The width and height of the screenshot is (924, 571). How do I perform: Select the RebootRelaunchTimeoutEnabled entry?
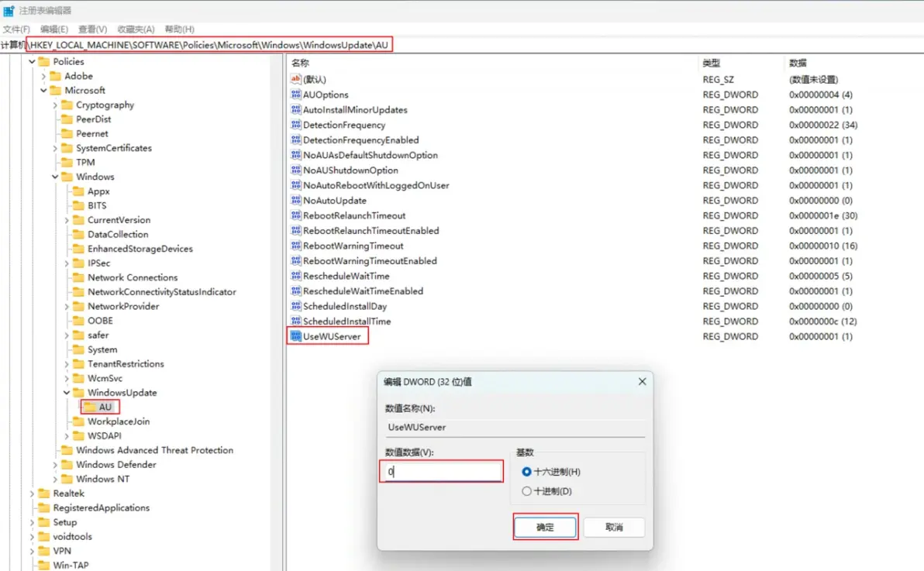[x=371, y=230]
